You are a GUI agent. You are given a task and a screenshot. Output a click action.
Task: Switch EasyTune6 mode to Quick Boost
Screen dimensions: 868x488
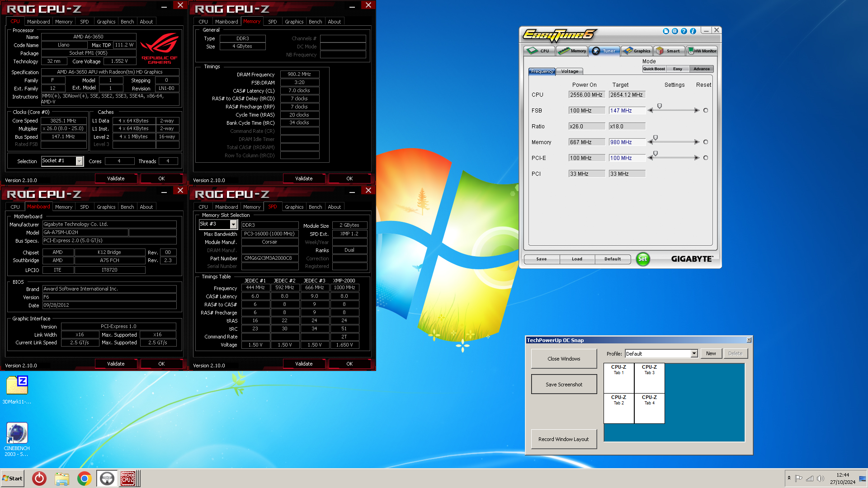point(654,69)
